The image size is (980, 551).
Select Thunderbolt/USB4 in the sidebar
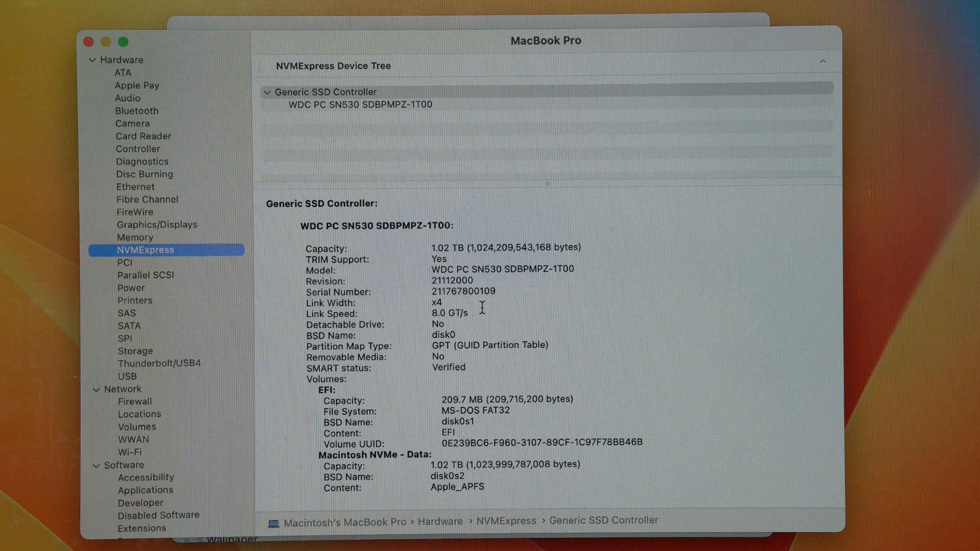(159, 363)
